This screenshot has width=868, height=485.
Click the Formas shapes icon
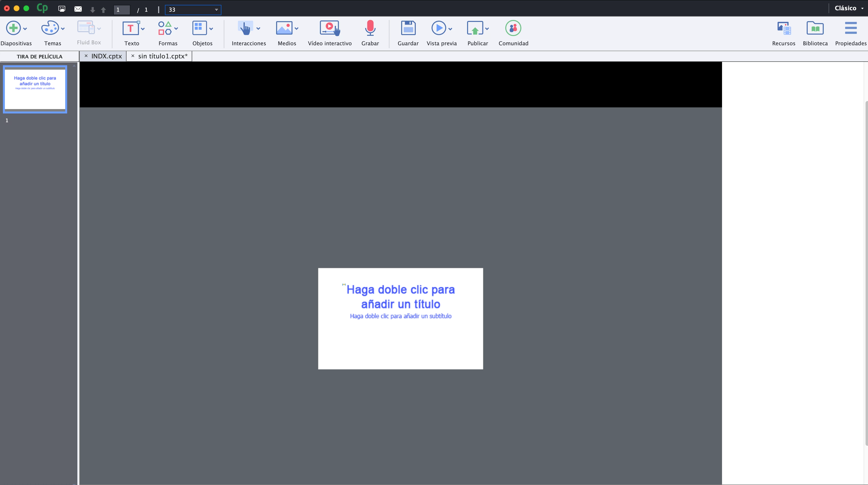165,28
